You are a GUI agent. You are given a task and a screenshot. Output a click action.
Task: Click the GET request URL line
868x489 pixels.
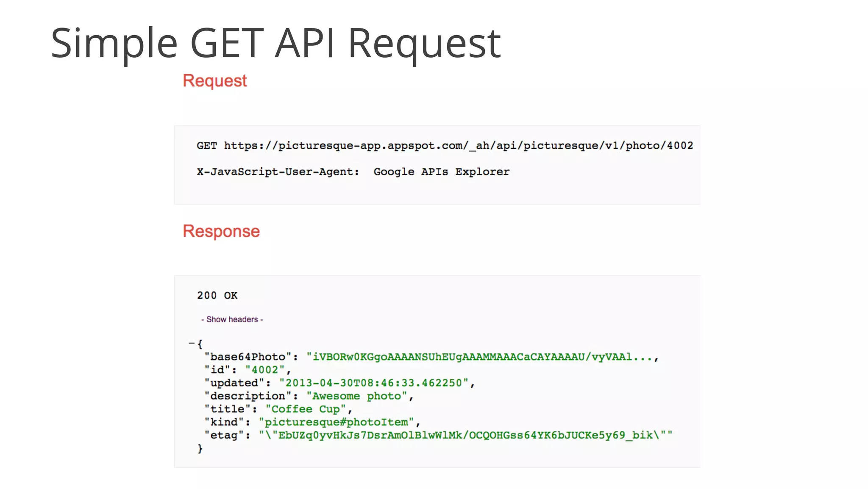coord(445,146)
